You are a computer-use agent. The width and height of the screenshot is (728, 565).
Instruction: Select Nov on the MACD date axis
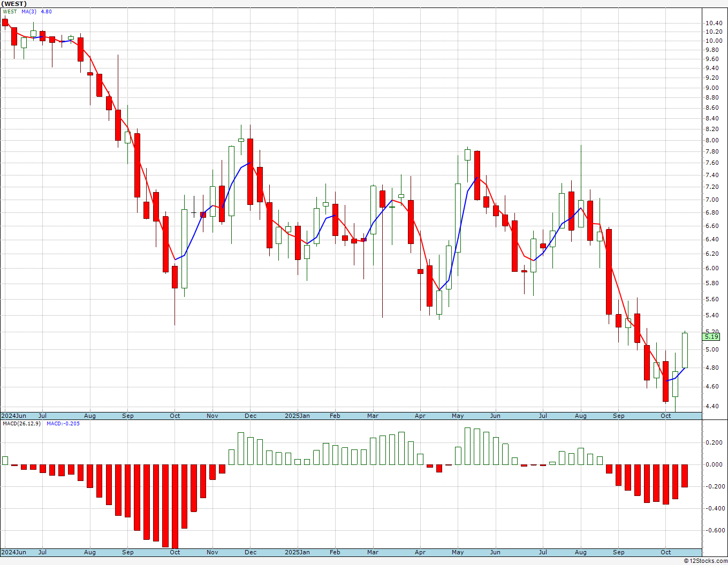tap(213, 552)
